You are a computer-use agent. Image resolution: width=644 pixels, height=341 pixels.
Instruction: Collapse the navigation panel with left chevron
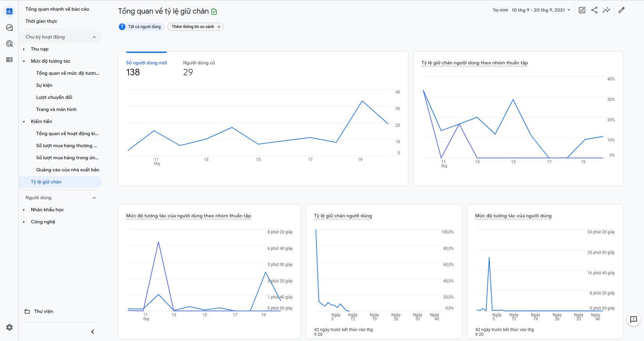click(93, 332)
